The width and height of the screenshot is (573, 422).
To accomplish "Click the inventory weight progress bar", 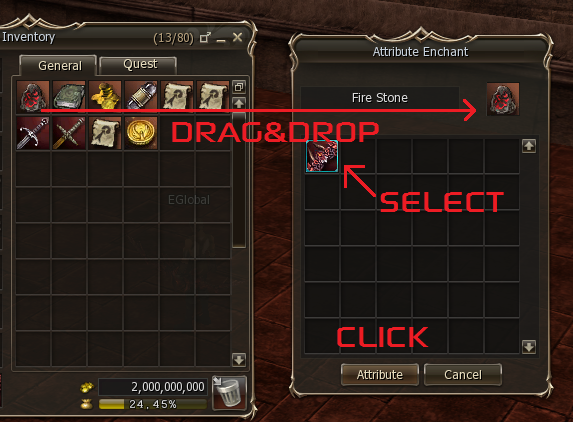I will pyautogui.click(x=153, y=404).
